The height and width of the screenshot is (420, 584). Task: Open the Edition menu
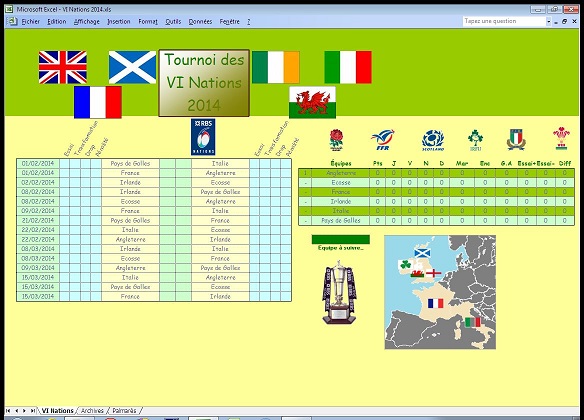tap(57, 22)
